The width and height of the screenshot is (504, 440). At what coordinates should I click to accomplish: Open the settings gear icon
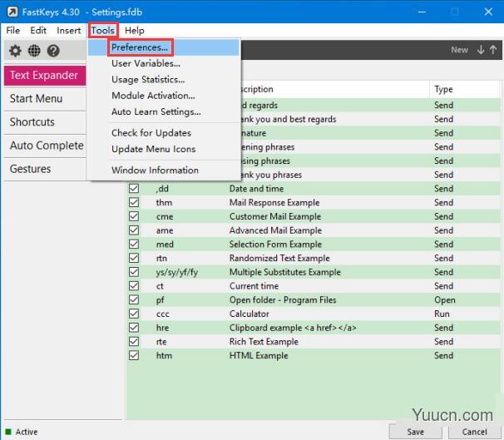coord(15,51)
